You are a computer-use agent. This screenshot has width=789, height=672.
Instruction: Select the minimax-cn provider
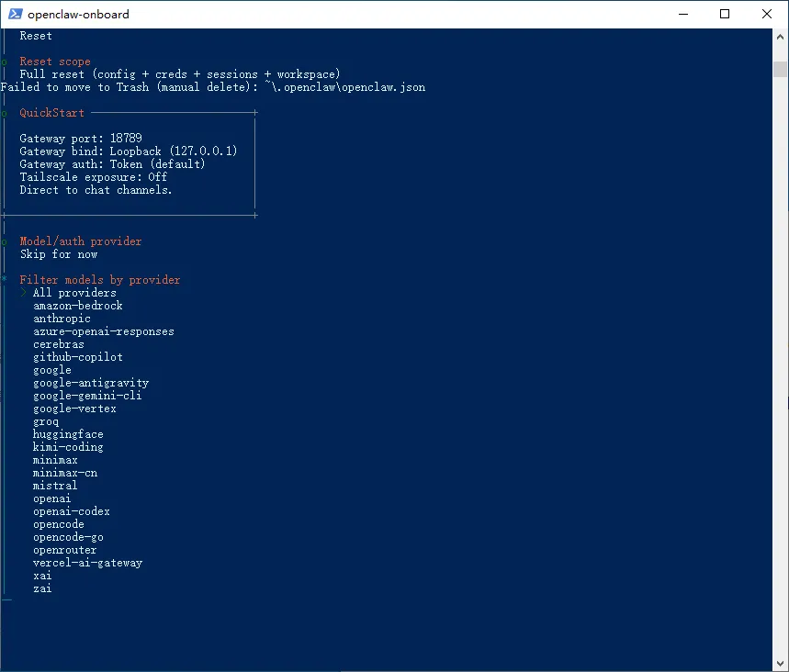[65, 473]
